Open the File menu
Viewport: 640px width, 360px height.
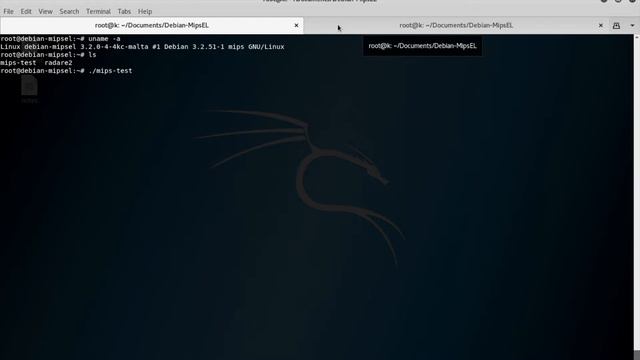point(8,11)
